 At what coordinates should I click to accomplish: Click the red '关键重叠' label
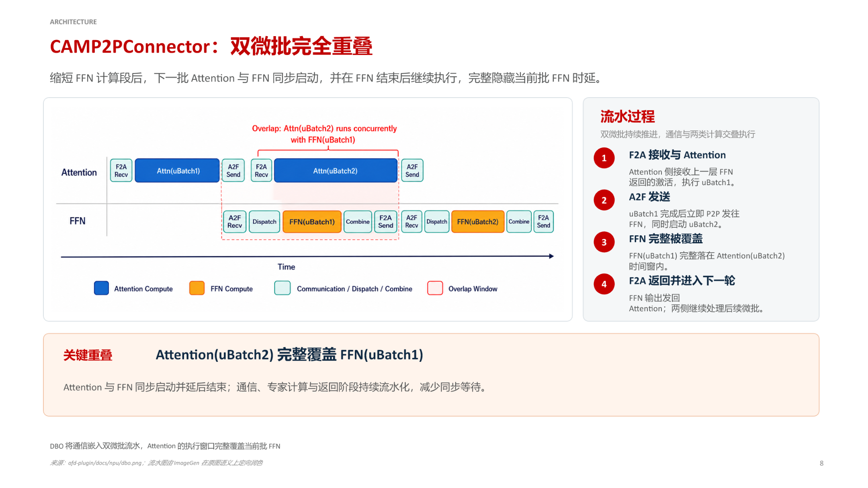click(x=88, y=355)
